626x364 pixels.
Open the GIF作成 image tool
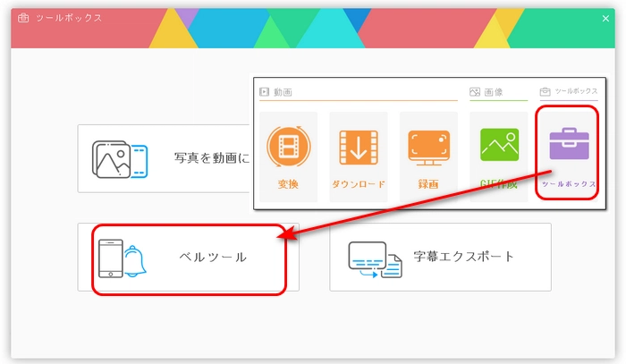pos(499,157)
